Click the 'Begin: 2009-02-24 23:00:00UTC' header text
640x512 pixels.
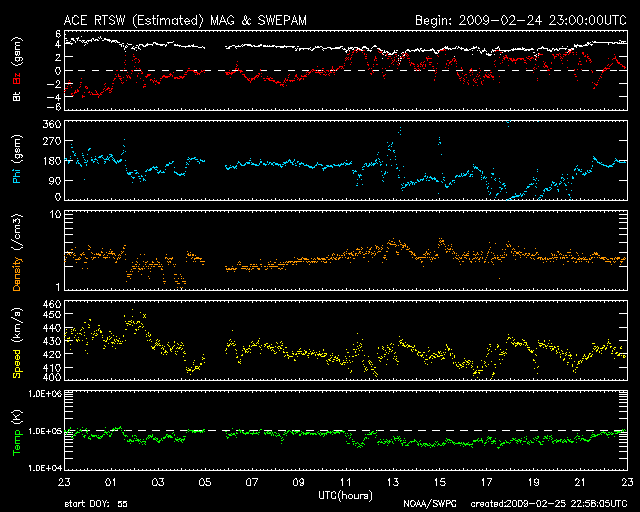(x=521, y=20)
